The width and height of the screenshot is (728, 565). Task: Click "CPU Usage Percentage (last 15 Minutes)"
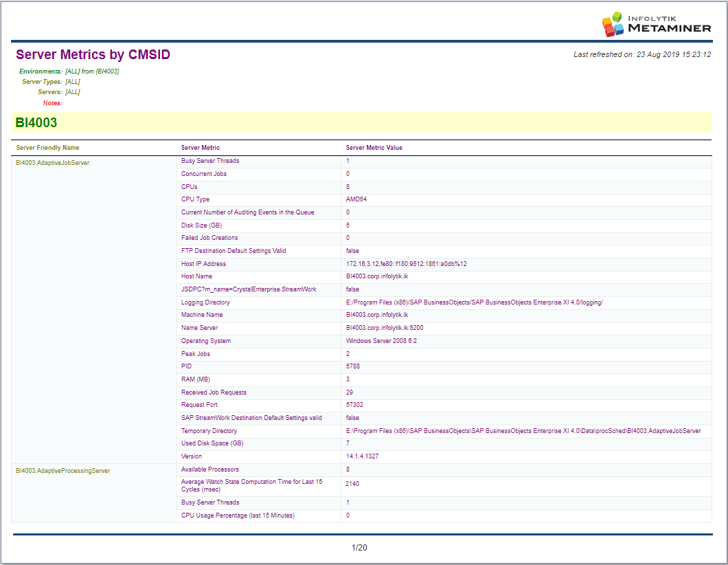[238, 516]
